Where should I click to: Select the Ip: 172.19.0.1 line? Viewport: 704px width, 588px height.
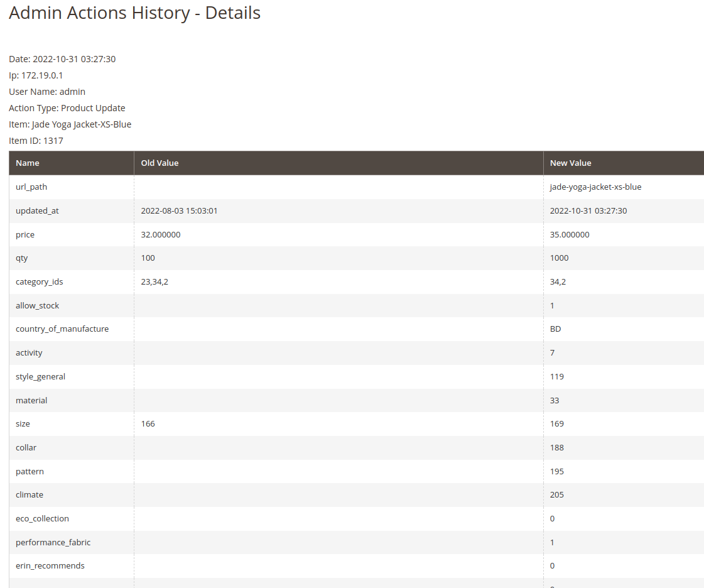[x=36, y=75]
